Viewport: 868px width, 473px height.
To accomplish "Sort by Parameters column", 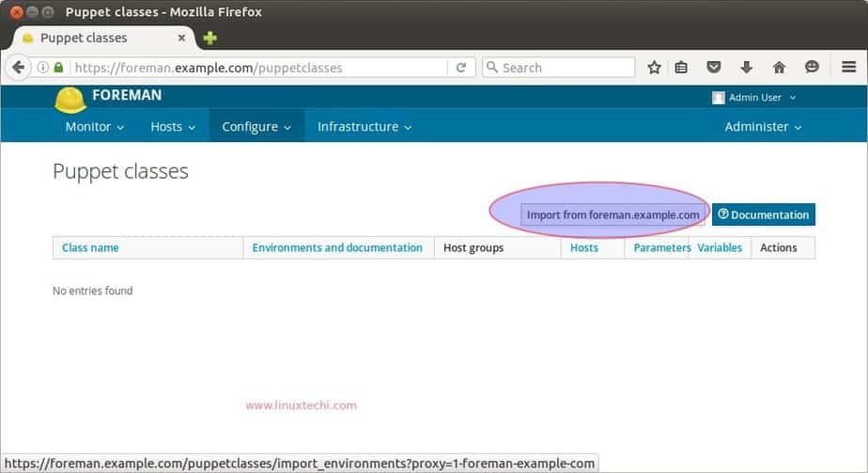I will click(x=661, y=247).
